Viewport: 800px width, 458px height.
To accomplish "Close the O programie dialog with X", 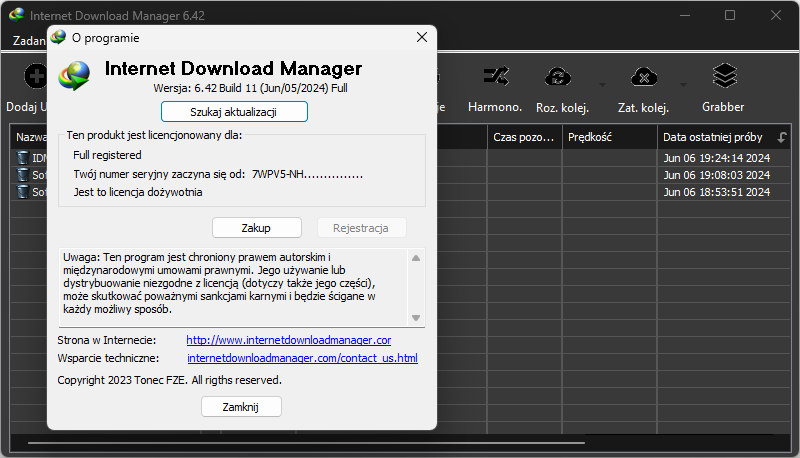I will click(x=421, y=37).
